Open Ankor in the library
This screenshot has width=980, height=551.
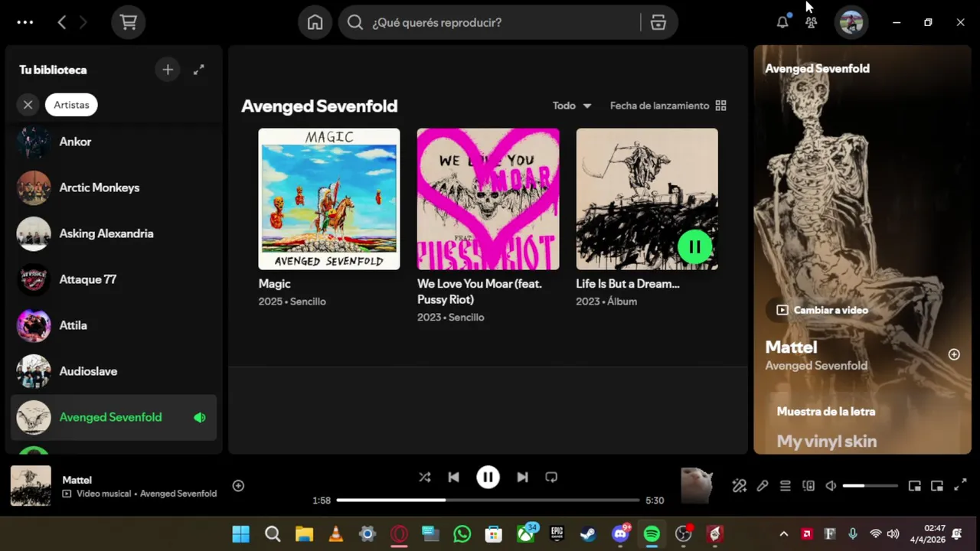[x=113, y=142]
